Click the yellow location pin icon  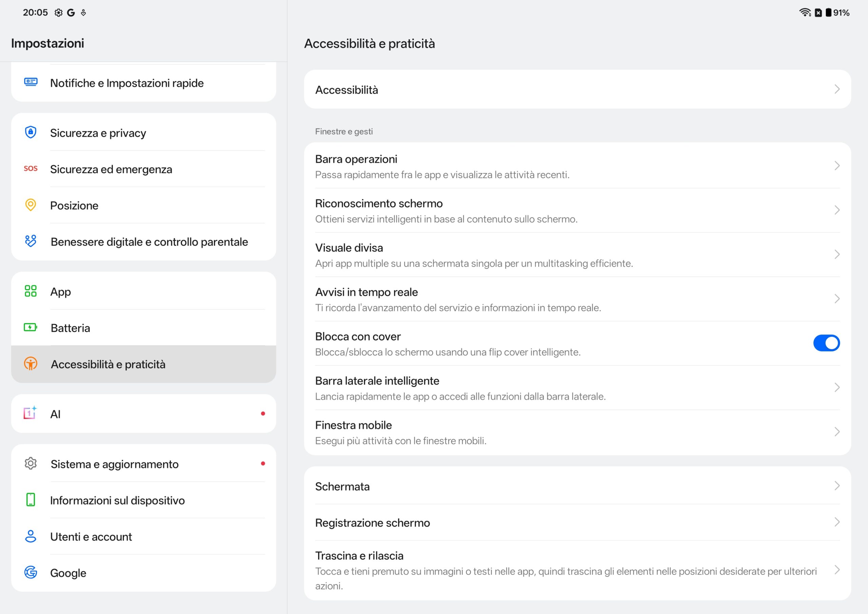coord(31,205)
